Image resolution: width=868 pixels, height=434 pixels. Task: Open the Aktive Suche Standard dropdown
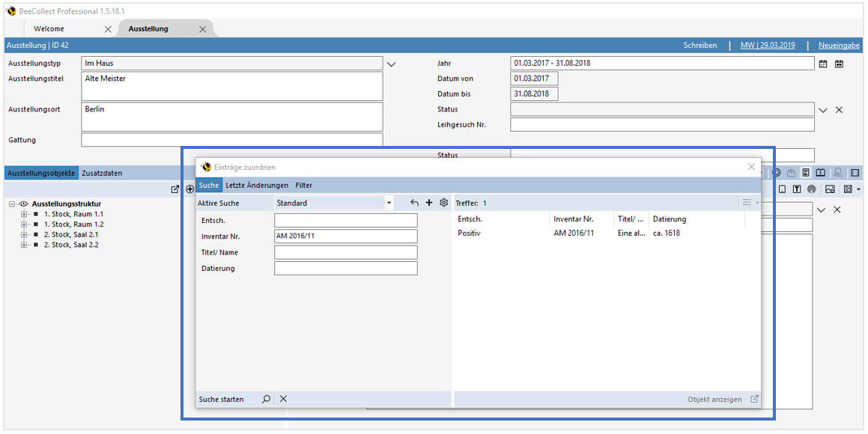click(389, 203)
